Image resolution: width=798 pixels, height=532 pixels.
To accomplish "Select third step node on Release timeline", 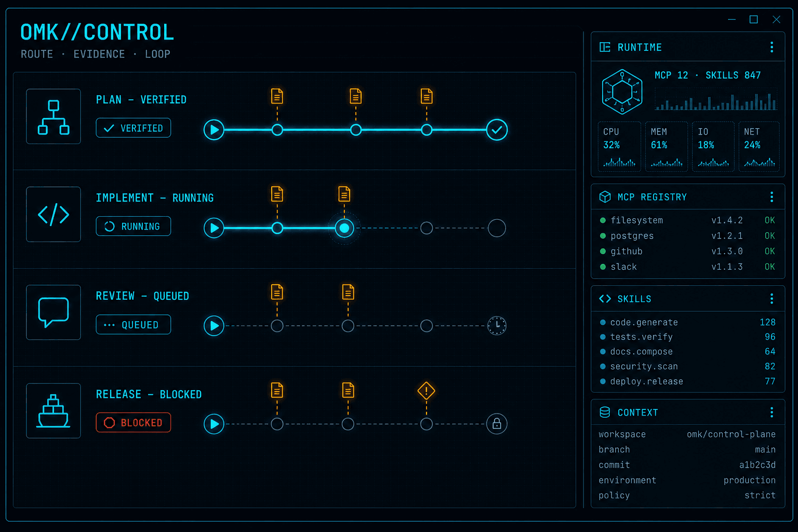I will 427,424.
